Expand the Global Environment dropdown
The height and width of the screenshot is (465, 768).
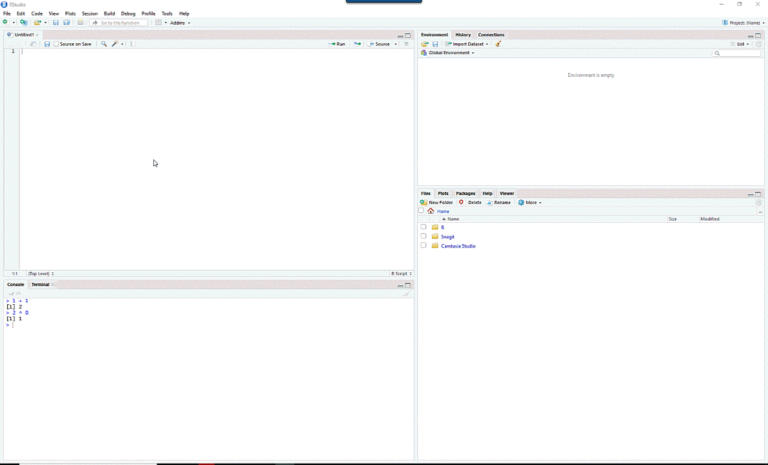tap(449, 53)
